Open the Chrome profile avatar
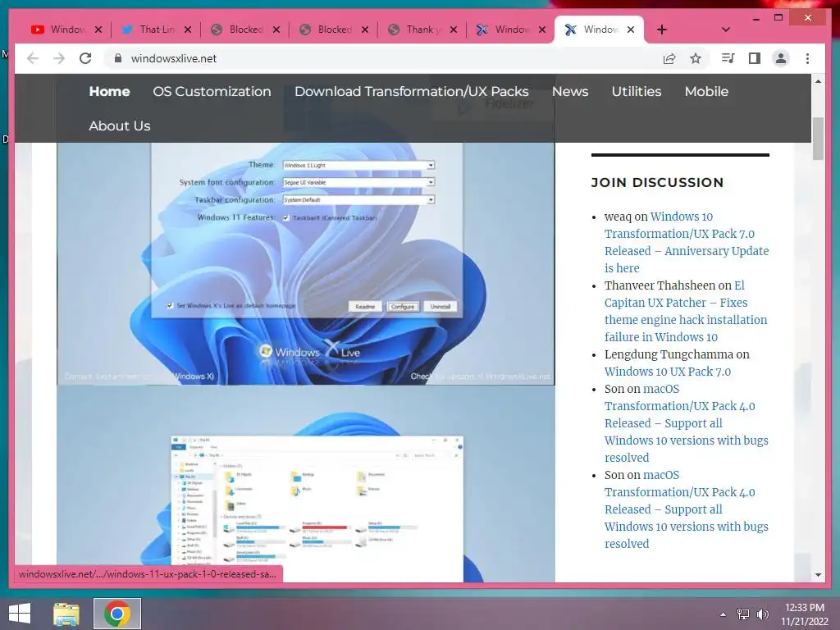The width and height of the screenshot is (840, 630). click(781, 58)
